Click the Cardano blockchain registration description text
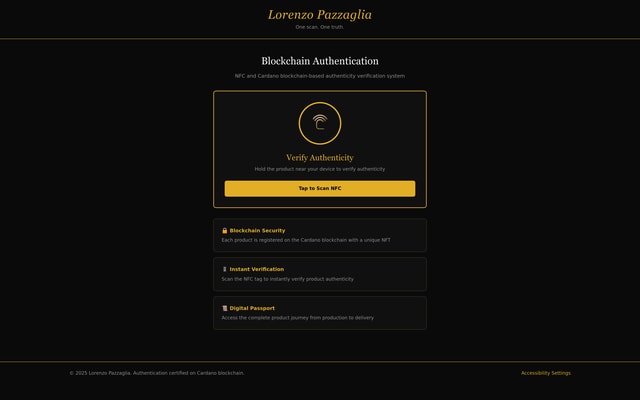This screenshot has width=640, height=400. pos(306,240)
